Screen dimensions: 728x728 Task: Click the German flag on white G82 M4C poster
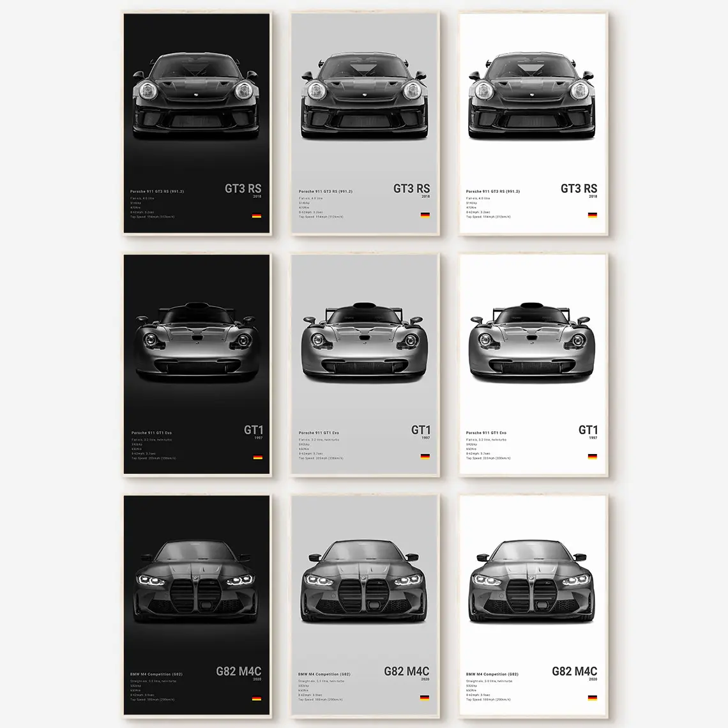tap(593, 697)
